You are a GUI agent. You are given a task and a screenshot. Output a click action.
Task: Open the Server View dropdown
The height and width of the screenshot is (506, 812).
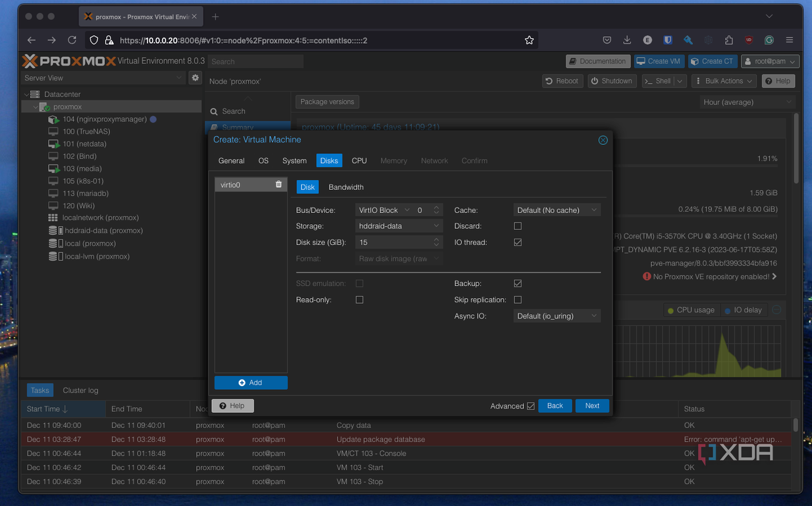(103, 78)
